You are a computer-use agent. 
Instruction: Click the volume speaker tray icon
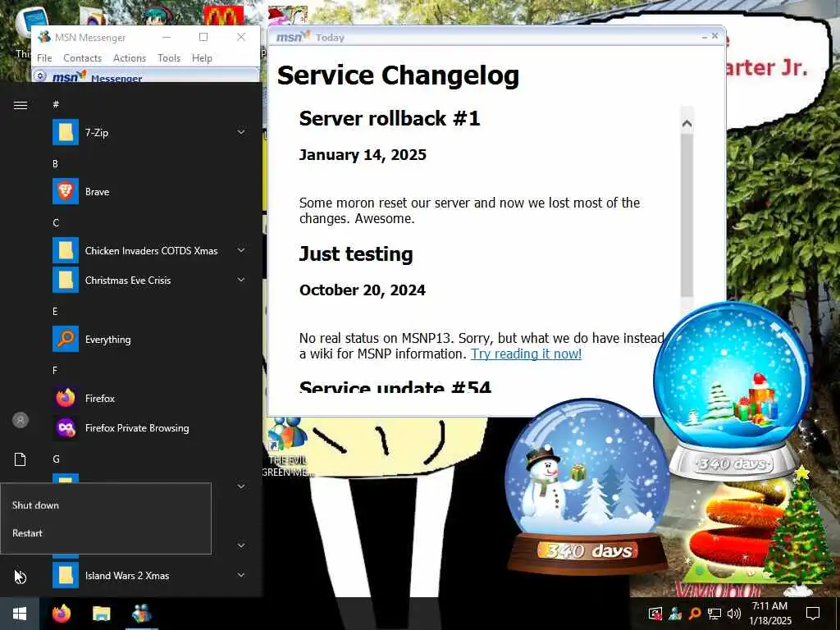click(x=734, y=614)
